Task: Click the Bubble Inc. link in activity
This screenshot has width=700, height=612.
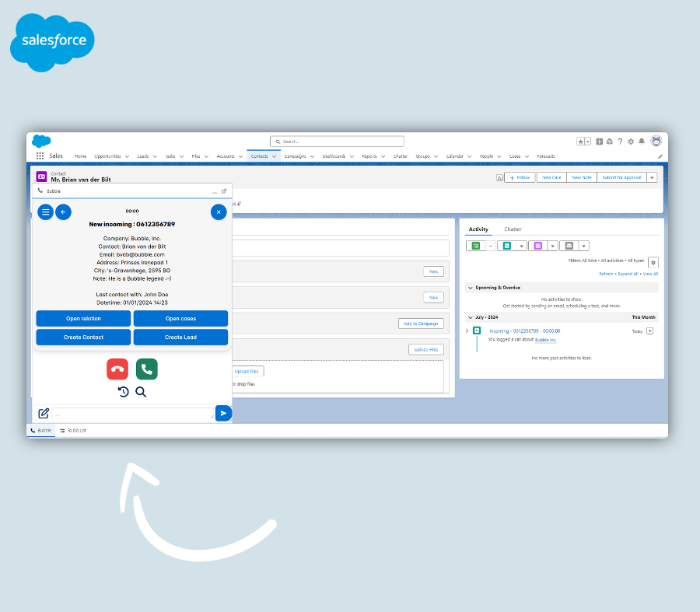Action: click(x=545, y=340)
